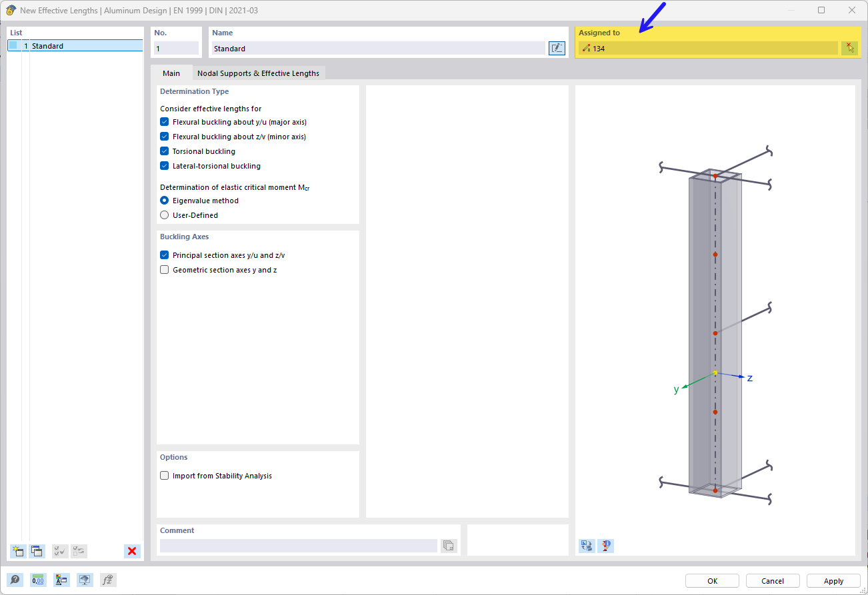Create a new effective length entry
The image size is (868, 595).
(18, 551)
